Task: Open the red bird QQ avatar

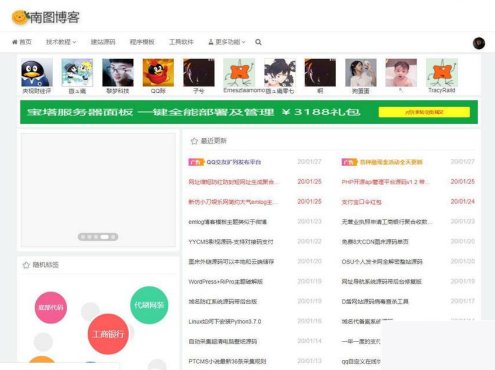Action: (x=158, y=72)
